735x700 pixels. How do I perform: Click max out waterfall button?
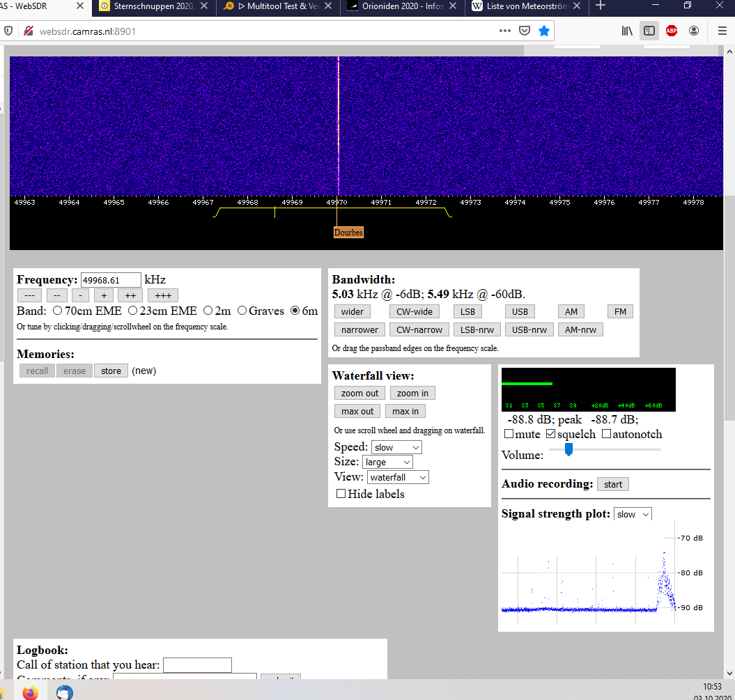(x=357, y=412)
